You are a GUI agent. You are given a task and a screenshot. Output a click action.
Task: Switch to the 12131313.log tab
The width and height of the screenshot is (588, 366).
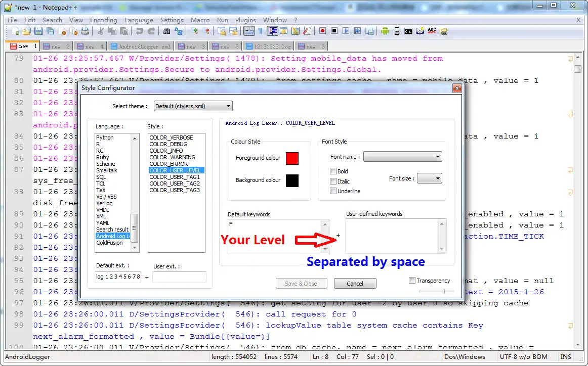point(269,47)
